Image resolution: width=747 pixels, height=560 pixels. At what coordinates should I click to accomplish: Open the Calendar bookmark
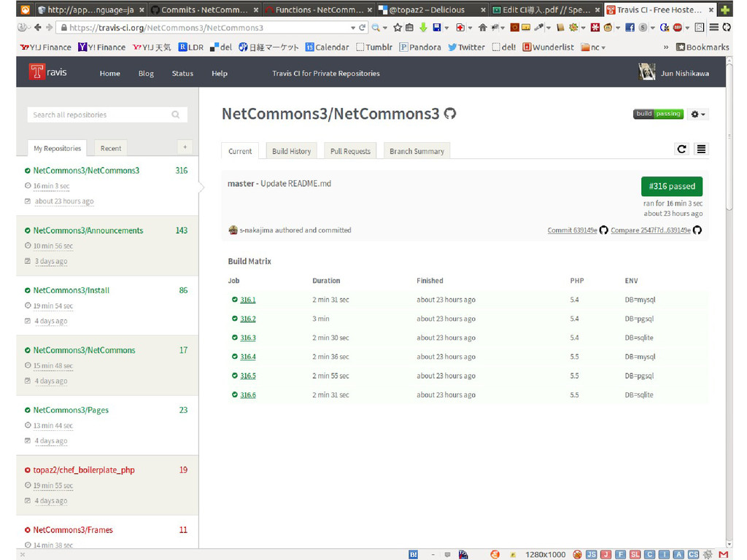[327, 47]
